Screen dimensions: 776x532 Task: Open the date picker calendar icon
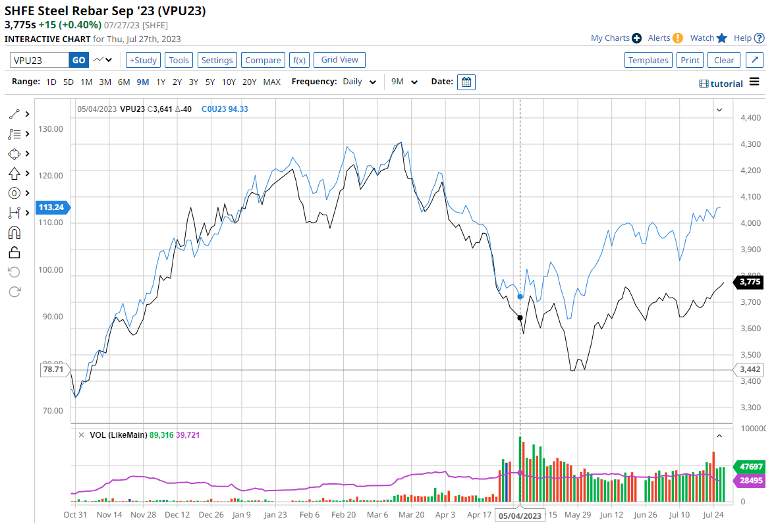466,82
